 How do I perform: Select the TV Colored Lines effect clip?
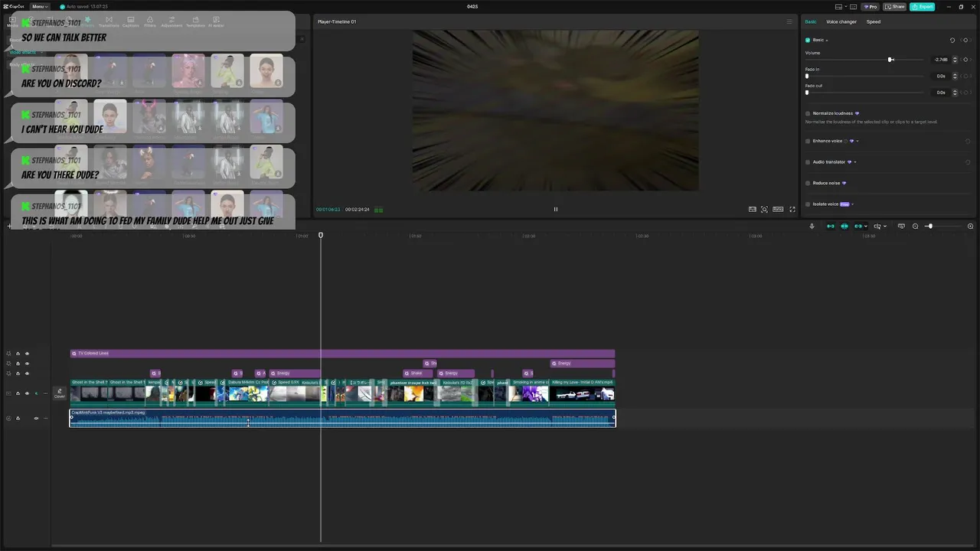pyautogui.click(x=342, y=354)
